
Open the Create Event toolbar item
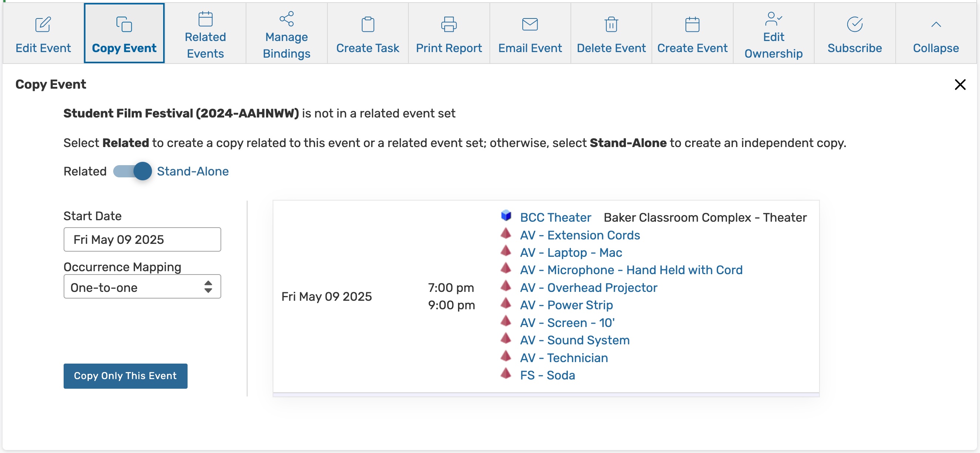point(692,33)
